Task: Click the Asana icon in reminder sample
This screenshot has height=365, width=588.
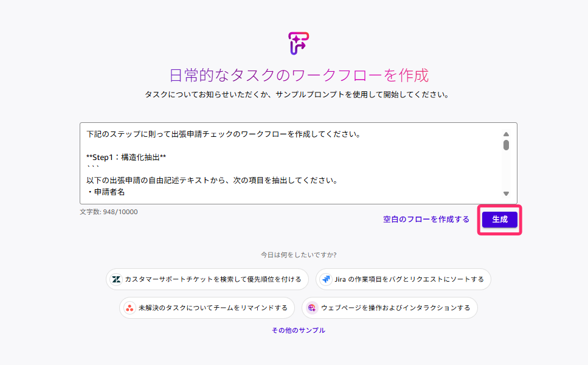Action: (x=130, y=308)
